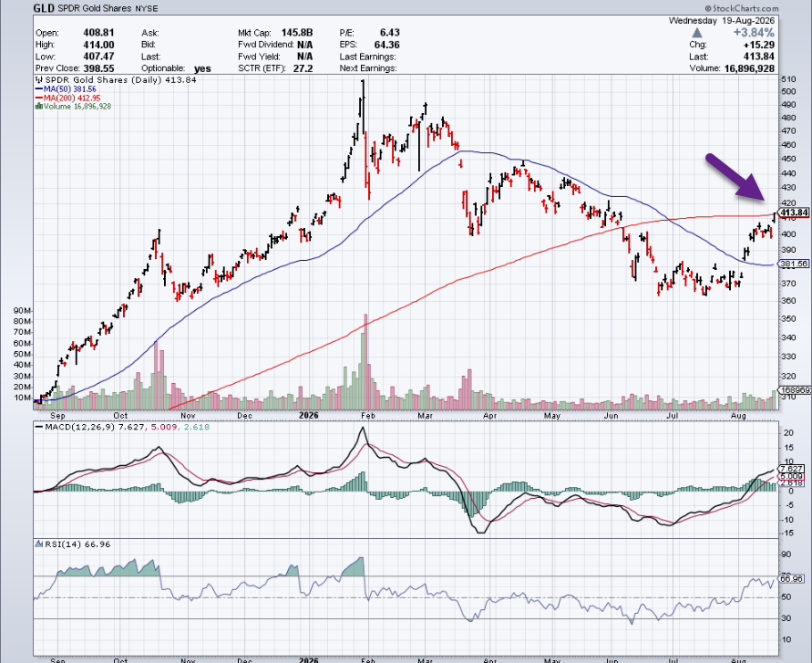
Task: Click the candlestick icon beside SPDR Gold Shares (Daily)
Action: click(x=39, y=80)
